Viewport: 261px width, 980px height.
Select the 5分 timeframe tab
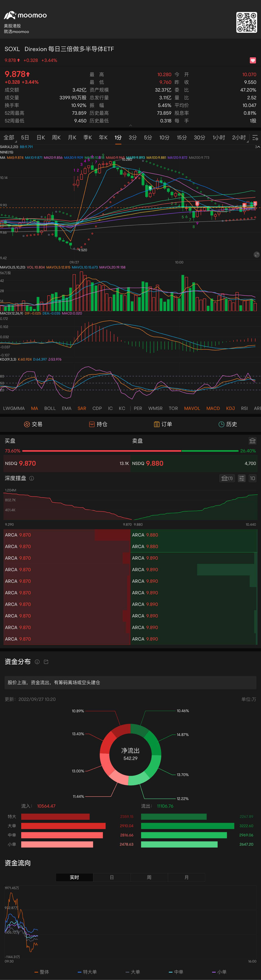pos(148,137)
